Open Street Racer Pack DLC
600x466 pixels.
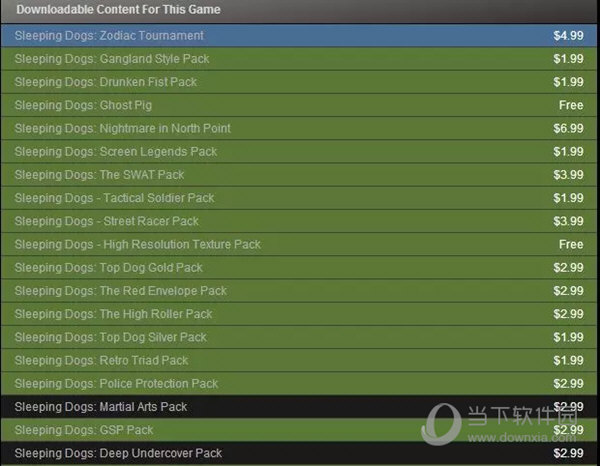click(x=299, y=221)
